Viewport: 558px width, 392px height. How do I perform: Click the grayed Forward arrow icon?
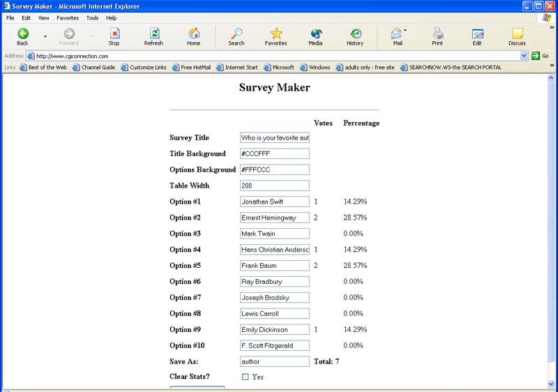tap(69, 33)
